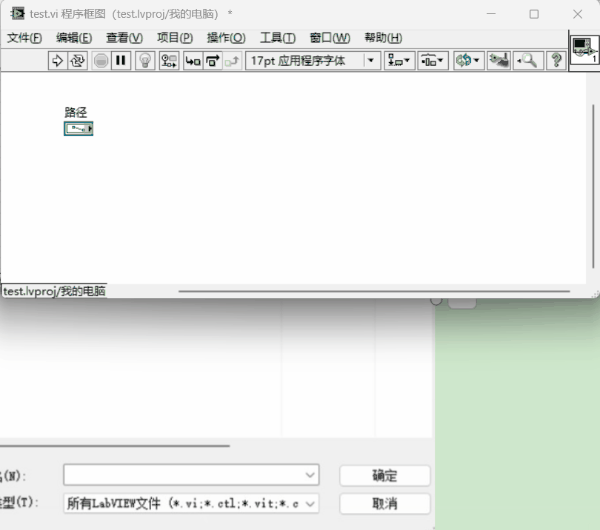Click the 取消 button in file dialog
The width and height of the screenshot is (600, 530).
click(385, 504)
